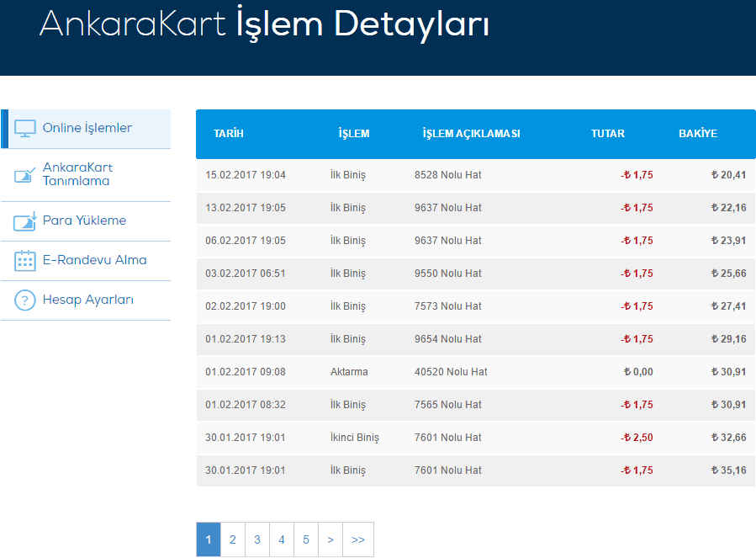This screenshot has height=558, width=756.
Task: Click the balance ₺ 25,66
Action: click(x=728, y=274)
